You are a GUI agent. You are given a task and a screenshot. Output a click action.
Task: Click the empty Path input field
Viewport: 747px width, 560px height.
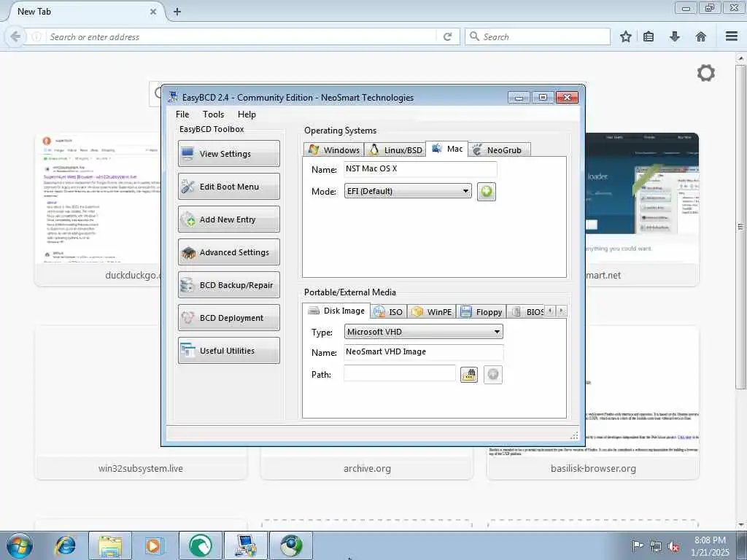pyautogui.click(x=400, y=374)
